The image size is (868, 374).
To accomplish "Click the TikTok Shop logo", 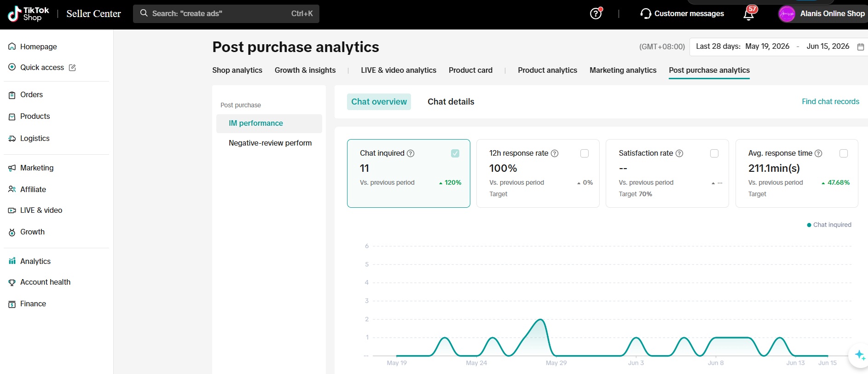I will pyautogui.click(x=29, y=14).
